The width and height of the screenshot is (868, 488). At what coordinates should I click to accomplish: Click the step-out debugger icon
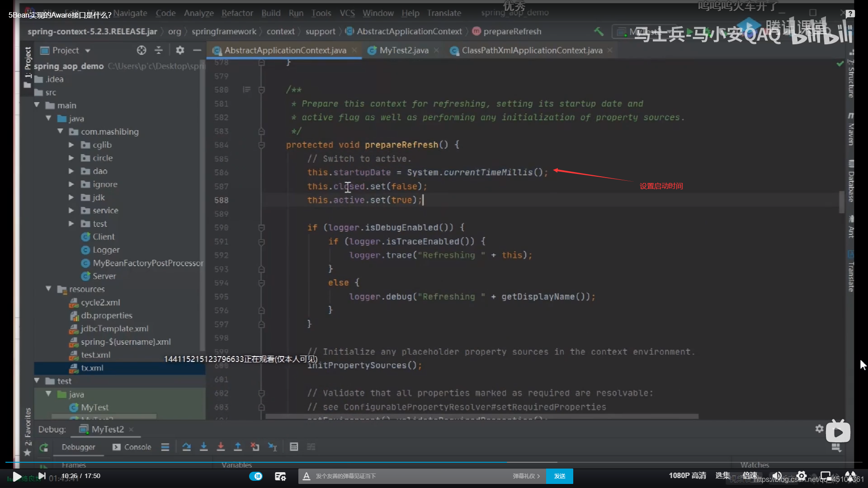click(x=237, y=447)
